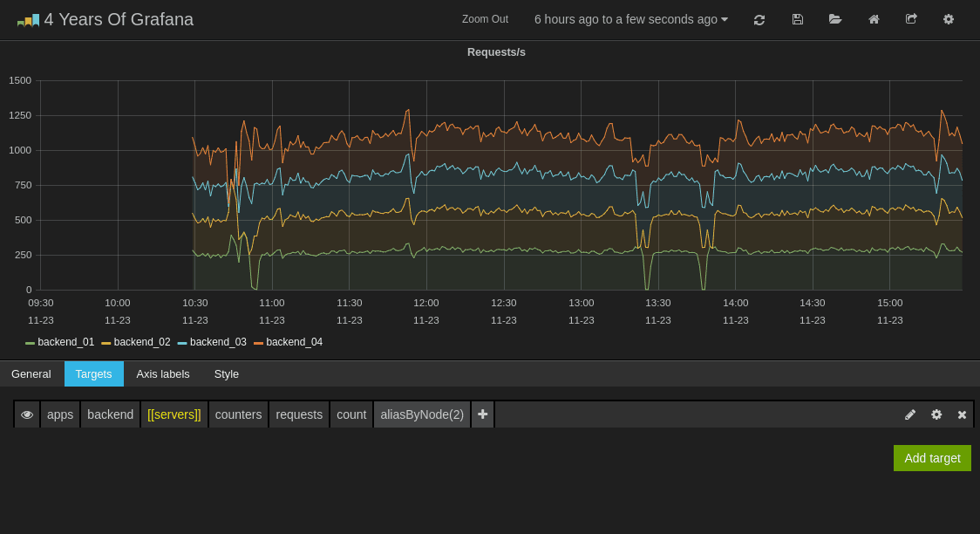The image size is (980, 534).
Task: Open dashboard settings gear
Action: 948,19
